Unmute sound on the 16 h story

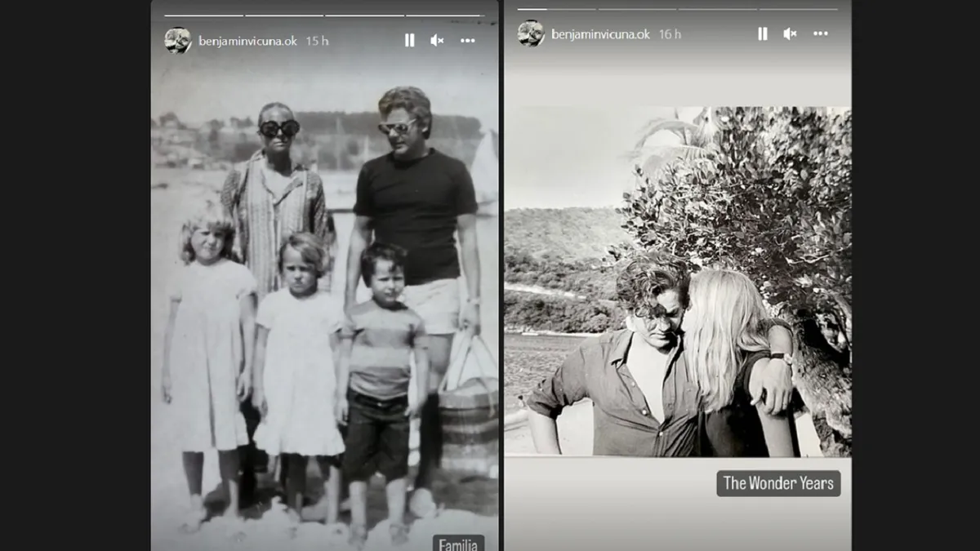click(790, 33)
